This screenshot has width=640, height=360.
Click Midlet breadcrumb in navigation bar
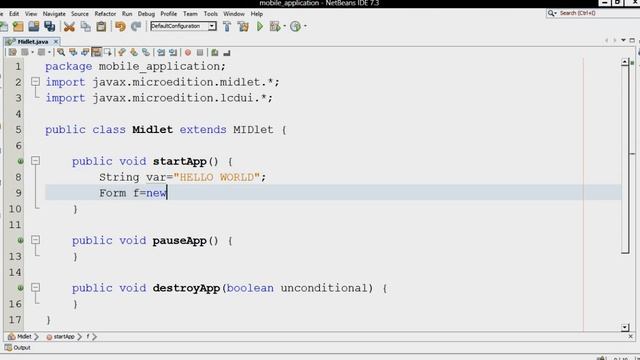click(x=20, y=337)
